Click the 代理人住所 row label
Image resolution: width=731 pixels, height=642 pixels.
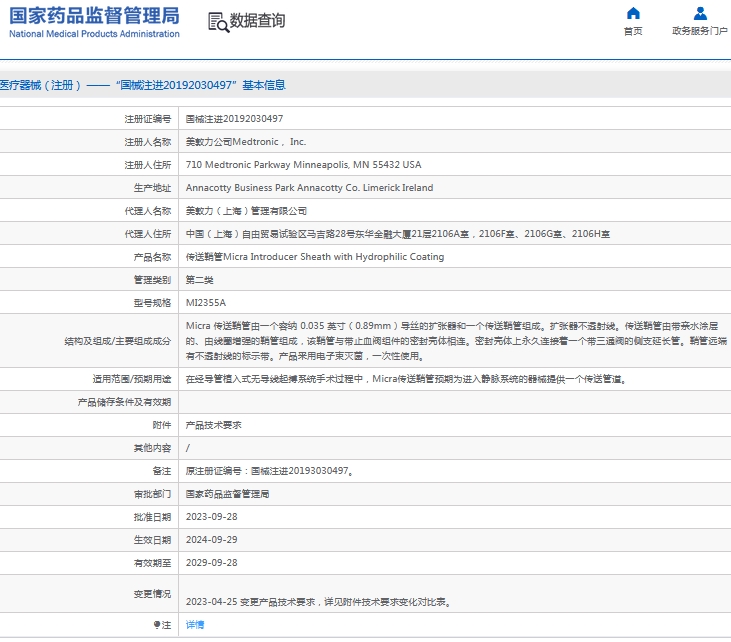(148, 234)
